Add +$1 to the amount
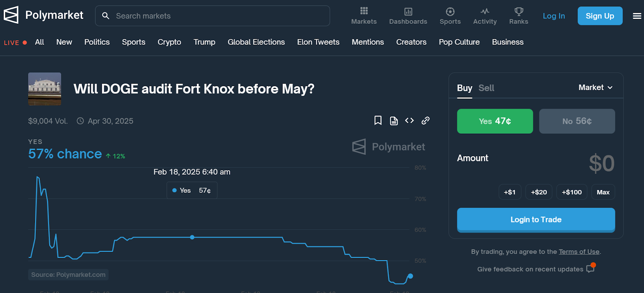The image size is (644, 293). (510, 192)
